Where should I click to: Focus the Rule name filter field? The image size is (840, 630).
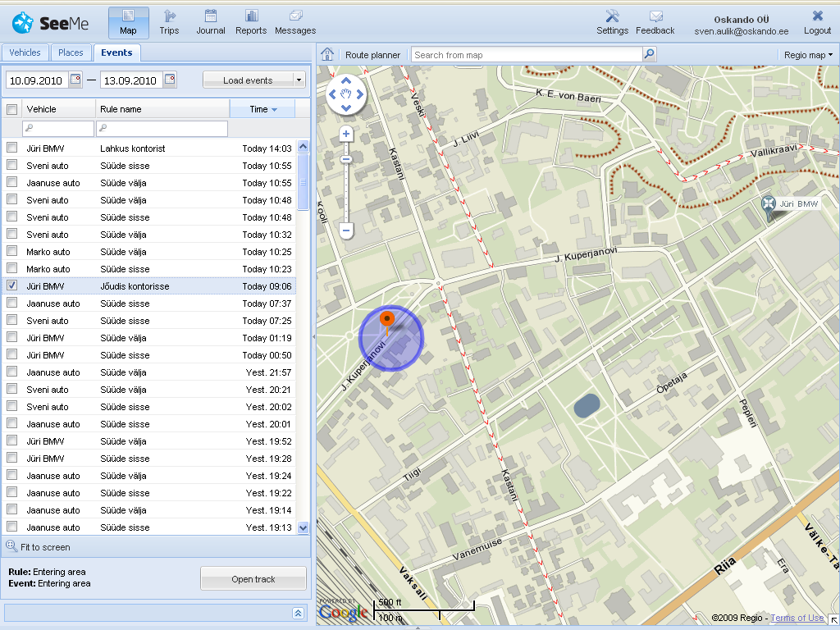pos(162,128)
